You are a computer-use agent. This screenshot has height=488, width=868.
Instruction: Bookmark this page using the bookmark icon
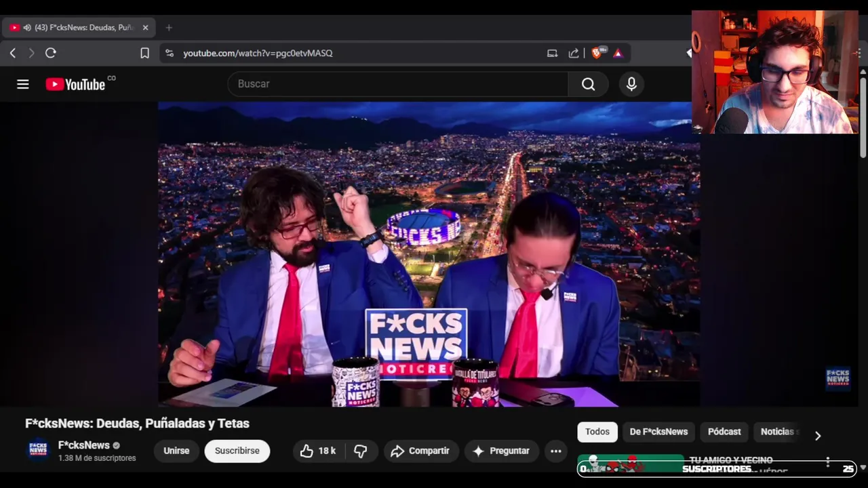coord(144,53)
